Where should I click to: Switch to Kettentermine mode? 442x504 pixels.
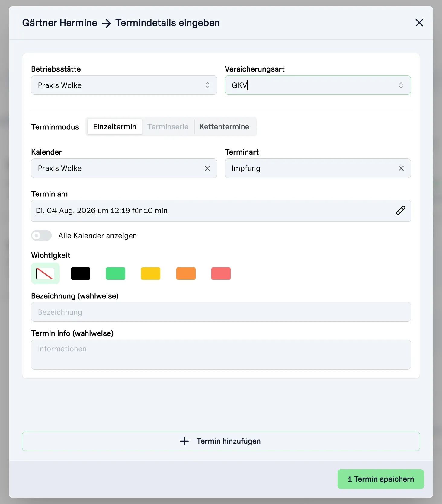224,127
